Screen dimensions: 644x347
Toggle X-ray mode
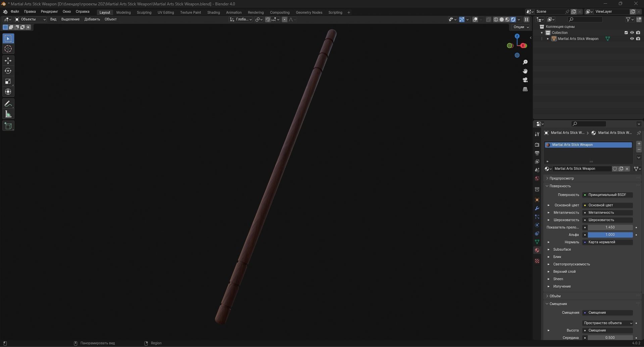(488, 19)
